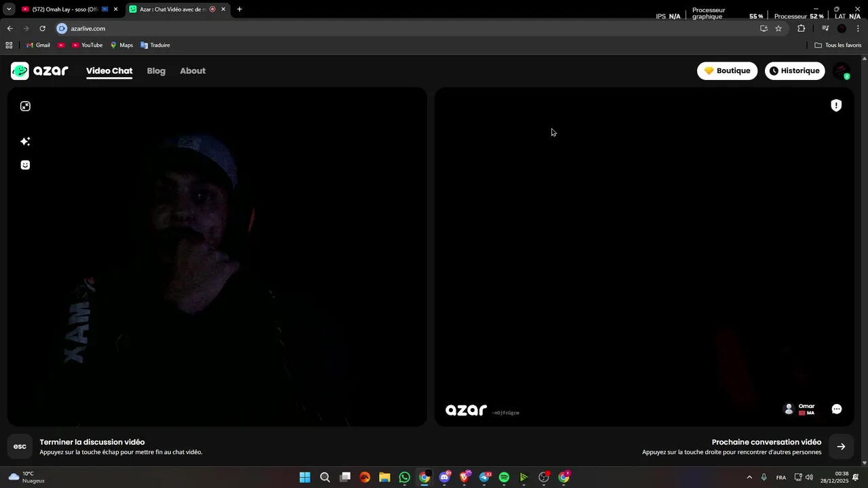Open the Chrome three-dot menu
This screenshot has width=868, height=488.
(x=858, y=28)
